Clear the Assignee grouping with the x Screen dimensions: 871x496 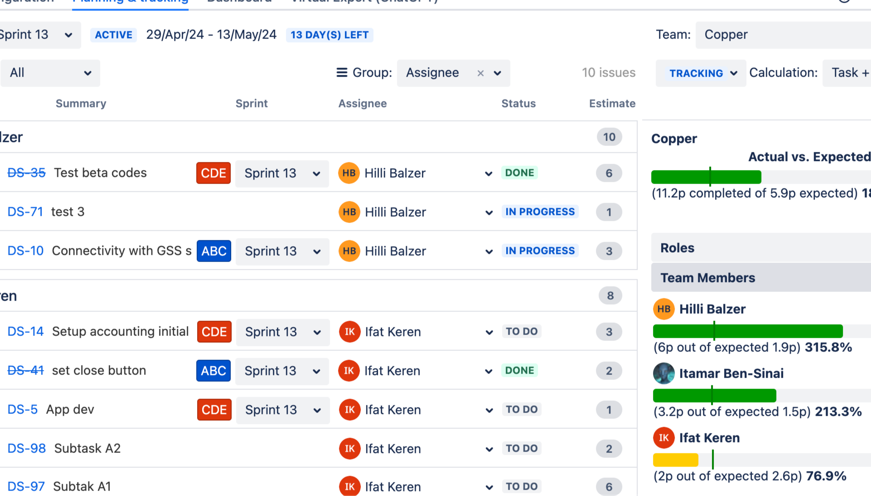(x=480, y=73)
